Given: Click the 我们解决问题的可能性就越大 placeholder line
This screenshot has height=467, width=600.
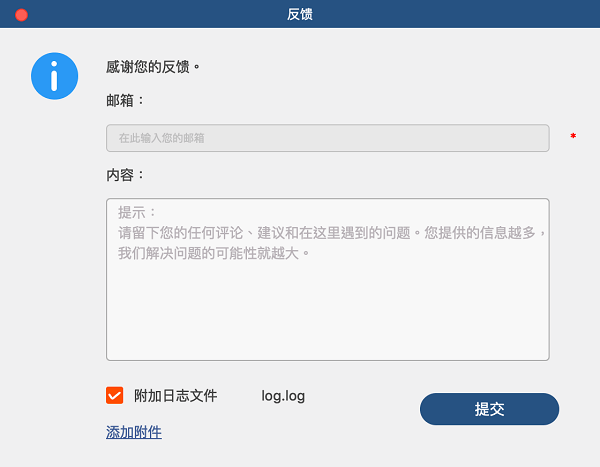Looking at the screenshot, I should pyautogui.click(x=214, y=253).
